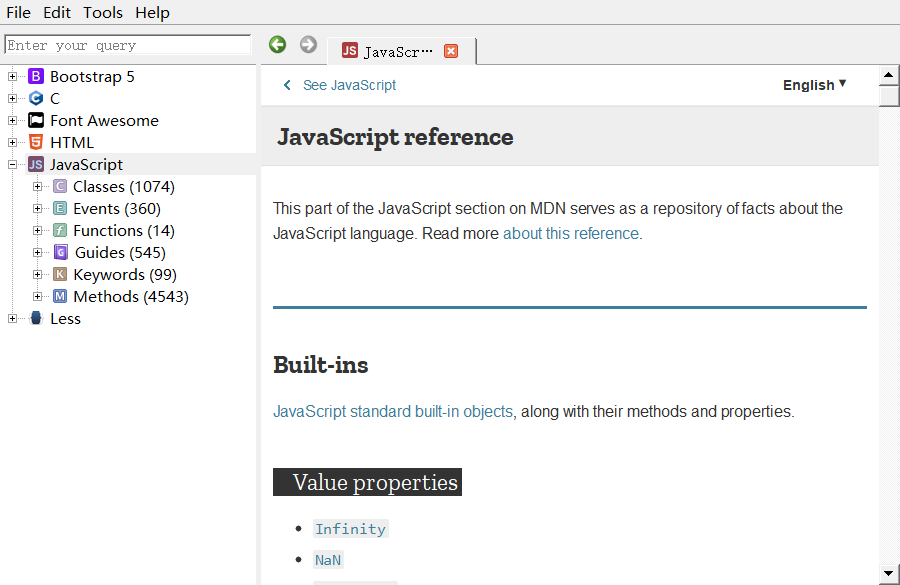The image size is (900, 585).
Task: Select Functions (14) label
Action: pyautogui.click(x=124, y=230)
